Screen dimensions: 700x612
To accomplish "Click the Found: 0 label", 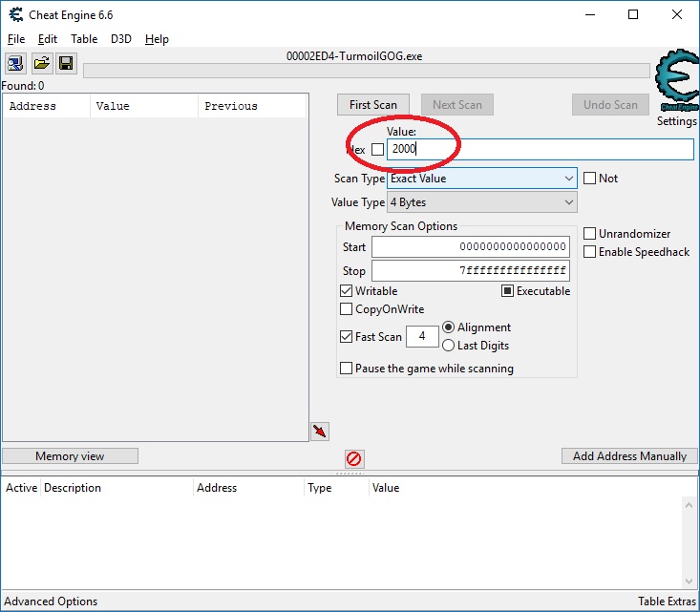I will tap(23, 86).
